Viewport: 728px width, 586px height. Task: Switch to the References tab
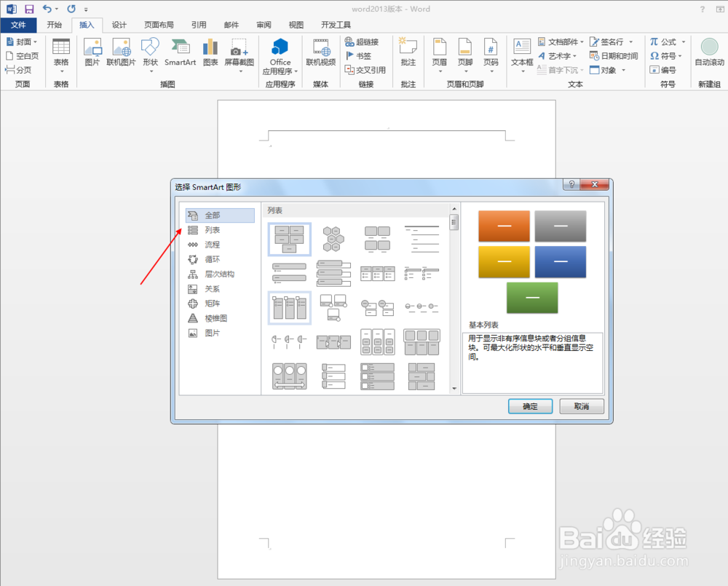[199, 25]
